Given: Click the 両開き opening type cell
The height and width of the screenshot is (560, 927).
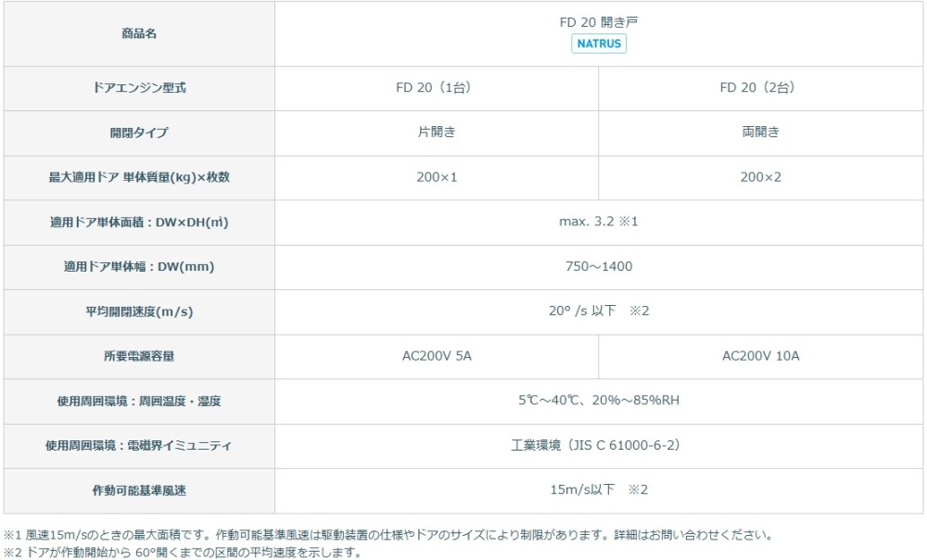Looking at the screenshot, I should pos(761,133).
